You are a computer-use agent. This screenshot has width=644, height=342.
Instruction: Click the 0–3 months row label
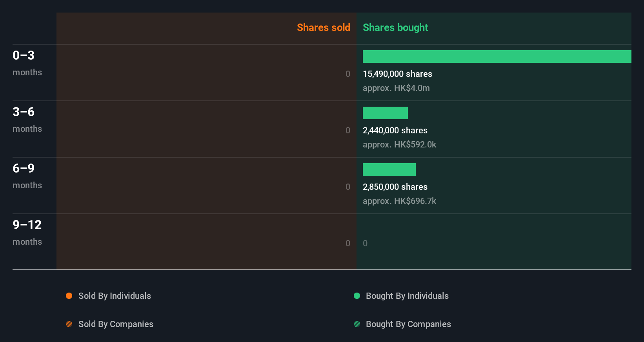(x=27, y=63)
